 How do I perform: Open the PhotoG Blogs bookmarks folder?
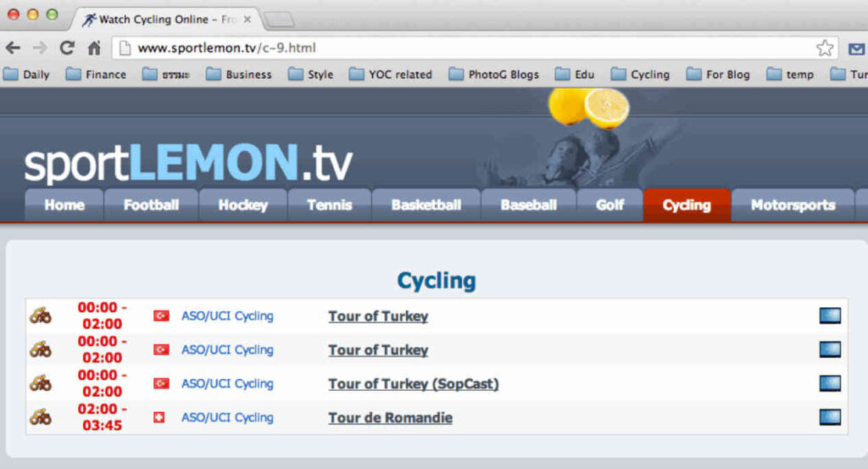[494, 74]
